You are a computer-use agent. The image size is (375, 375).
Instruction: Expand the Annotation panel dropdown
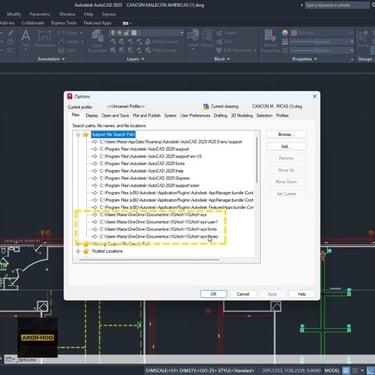click(x=51, y=59)
